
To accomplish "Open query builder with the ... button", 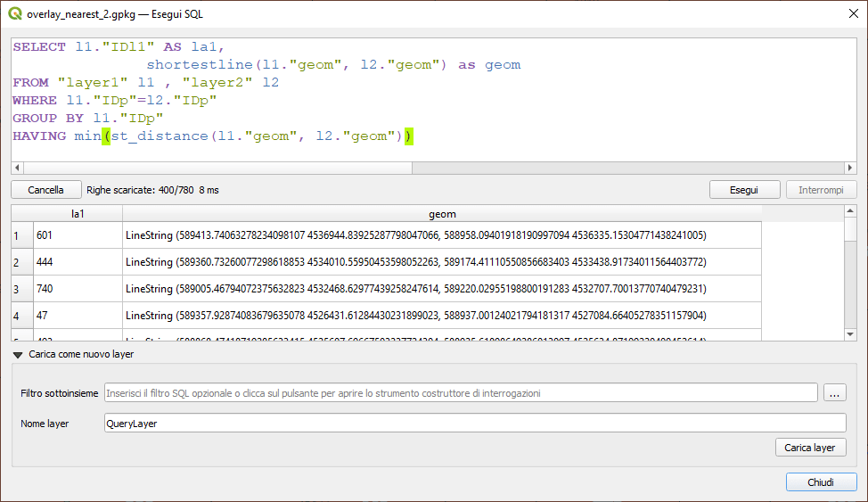I will pyautogui.click(x=834, y=393).
